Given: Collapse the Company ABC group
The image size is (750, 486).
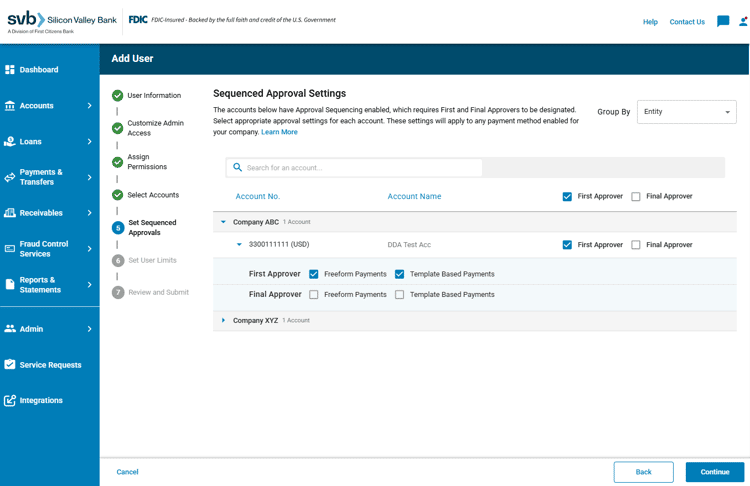Looking at the screenshot, I should point(223,222).
